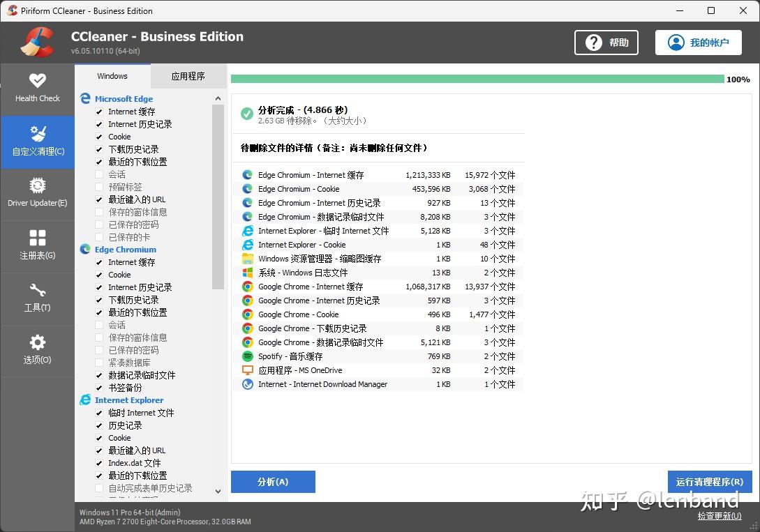Uncheck Edge Chromium 书签备份 checkbox

pyautogui.click(x=99, y=388)
